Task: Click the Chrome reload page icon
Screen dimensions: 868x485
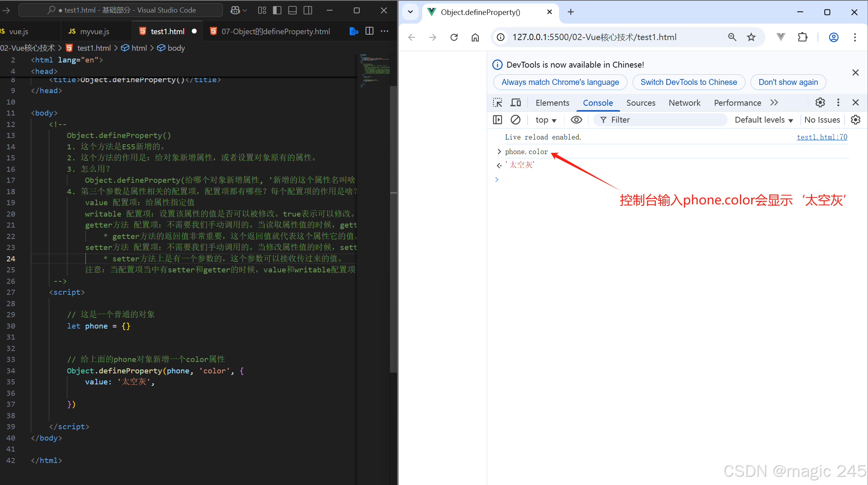Action: [454, 37]
